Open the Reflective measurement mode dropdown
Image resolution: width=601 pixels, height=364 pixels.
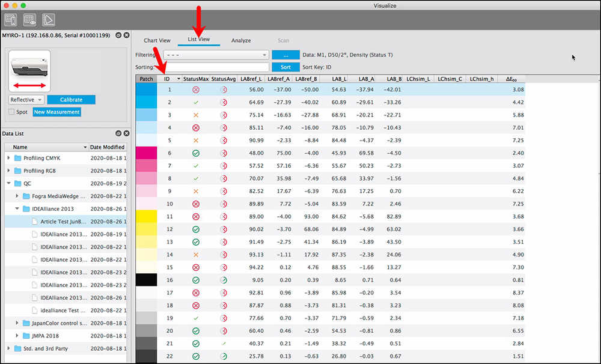click(x=27, y=100)
